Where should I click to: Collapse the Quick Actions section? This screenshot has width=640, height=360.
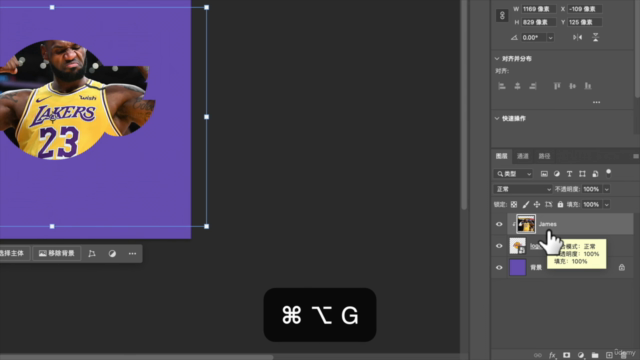pyautogui.click(x=497, y=118)
